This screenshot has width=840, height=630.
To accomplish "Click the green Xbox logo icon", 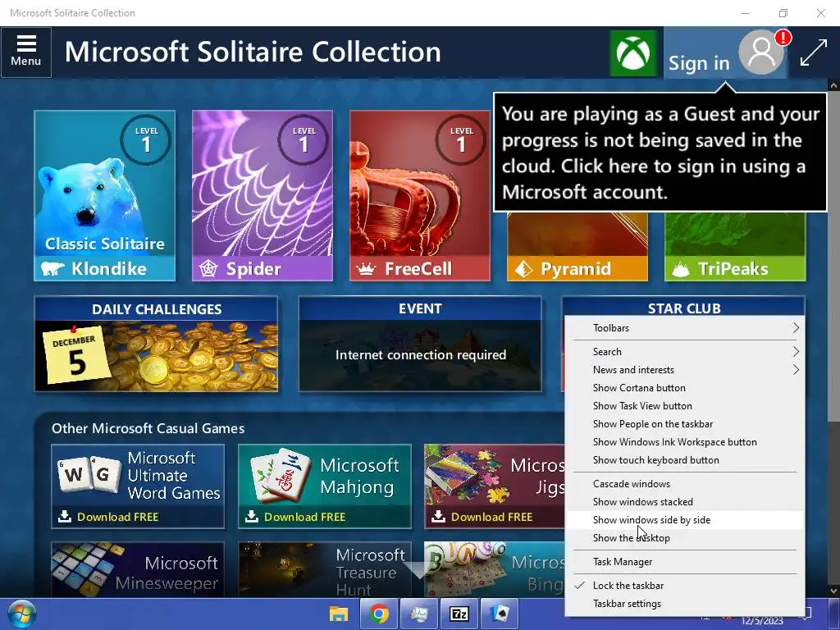I will tap(633, 53).
